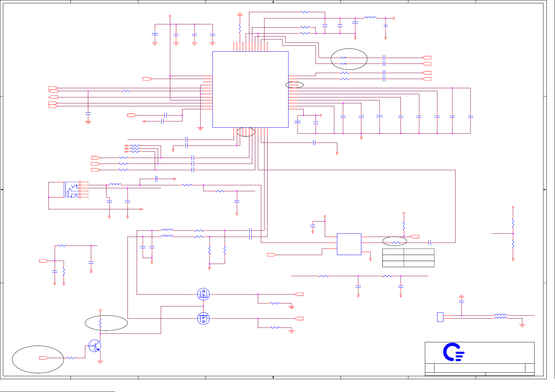Select the small ellipse on main IC's right edge
This screenshot has height=392, width=555.
[x=294, y=85]
